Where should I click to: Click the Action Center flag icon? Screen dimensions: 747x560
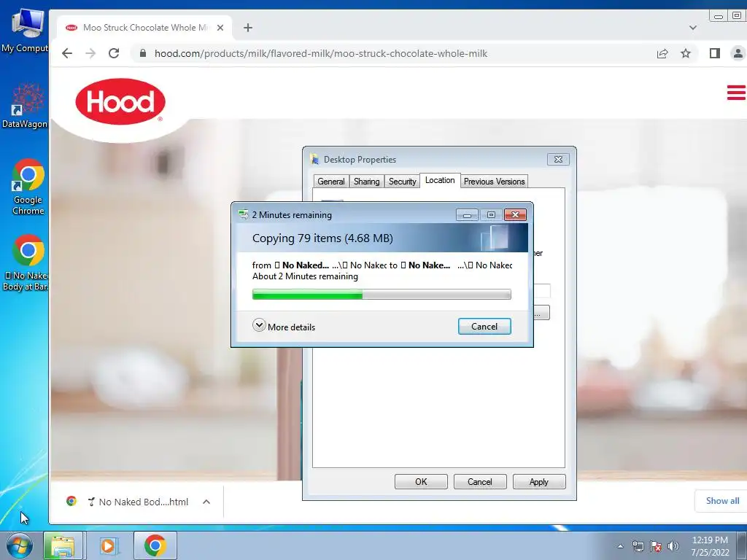point(656,546)
